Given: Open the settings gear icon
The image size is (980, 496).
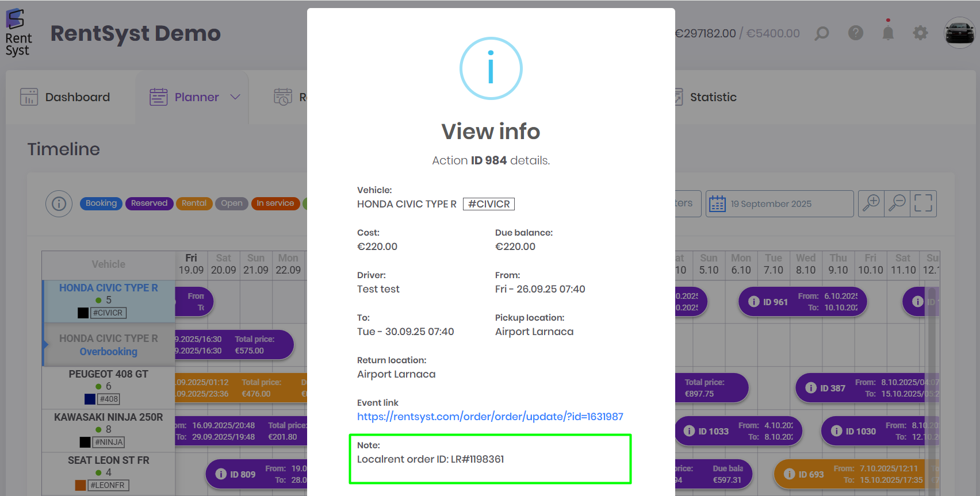Looking at the screenshot, I should click(920, 33).
